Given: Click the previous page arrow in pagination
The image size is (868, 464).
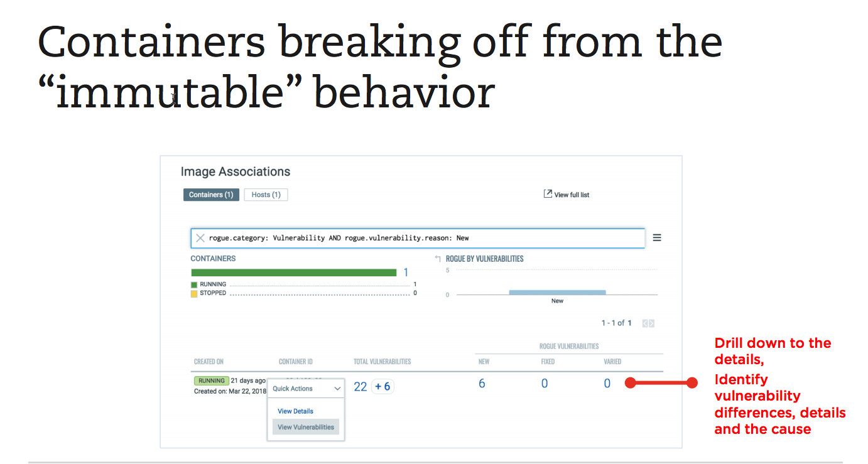Looking at the screenshot, I should pos(645,323).
